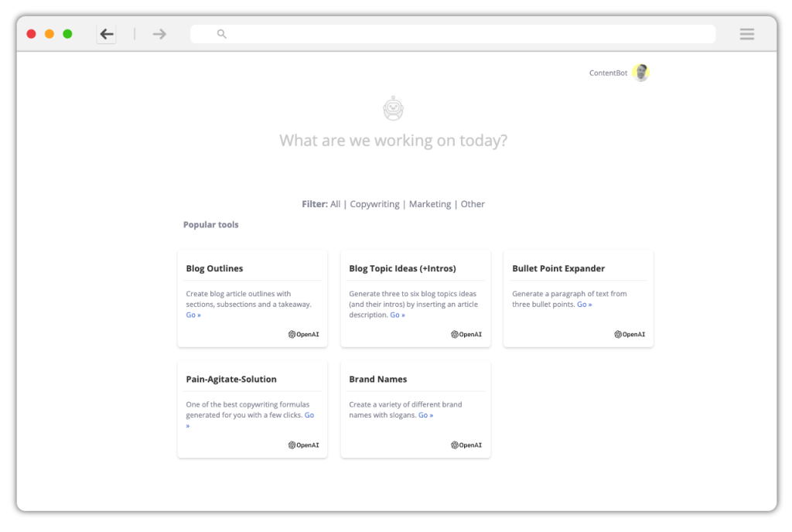
Task: Open Go link in Pain-Agitate-Solution card
Action: coord(309,415)
